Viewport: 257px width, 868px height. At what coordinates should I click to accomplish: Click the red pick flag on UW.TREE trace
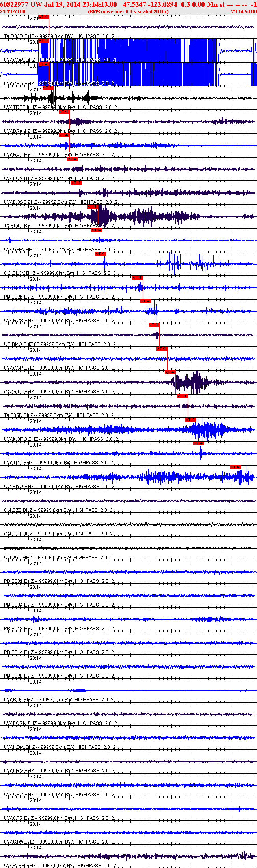point(48,88)
